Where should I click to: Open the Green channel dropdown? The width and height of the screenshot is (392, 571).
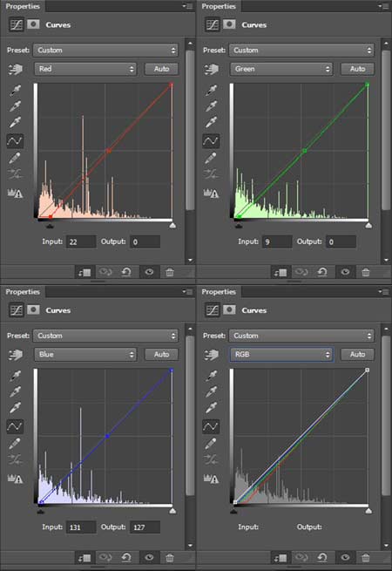coord(281,69)
